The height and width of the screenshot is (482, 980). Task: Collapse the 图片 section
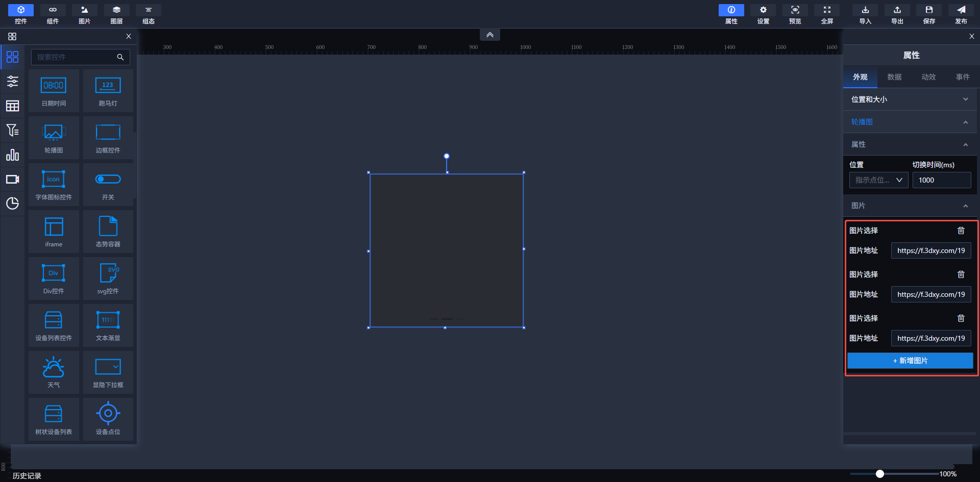[965, 206]
